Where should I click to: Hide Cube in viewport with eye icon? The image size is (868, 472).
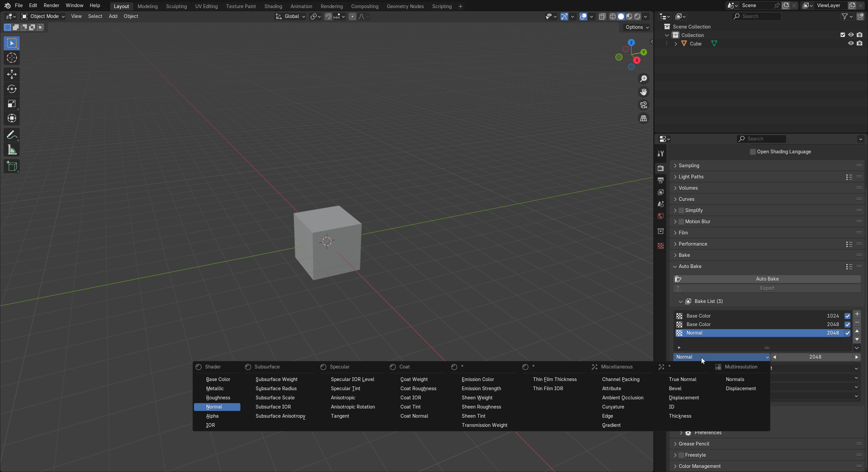click(x=851, y=43)
